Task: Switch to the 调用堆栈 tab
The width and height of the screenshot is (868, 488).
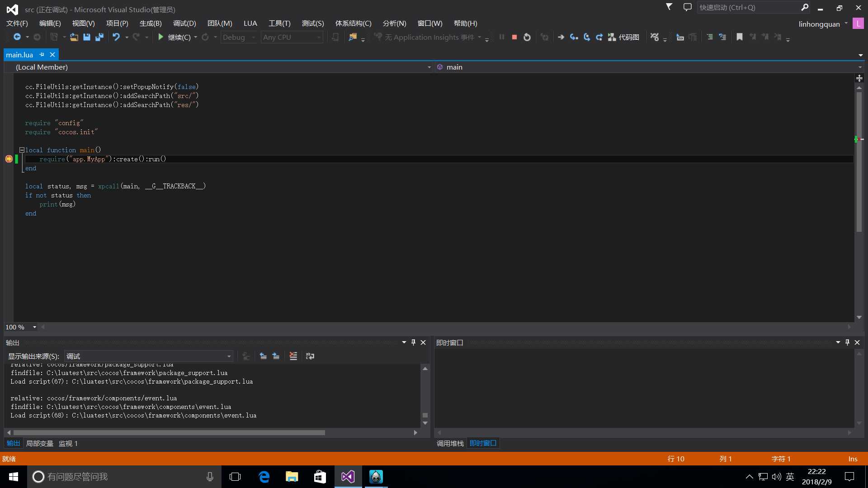Action: (450, 443)
